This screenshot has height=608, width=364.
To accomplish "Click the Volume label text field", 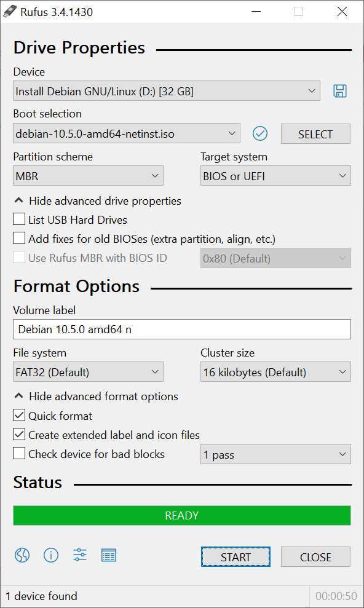I will [x=182, y=329].
